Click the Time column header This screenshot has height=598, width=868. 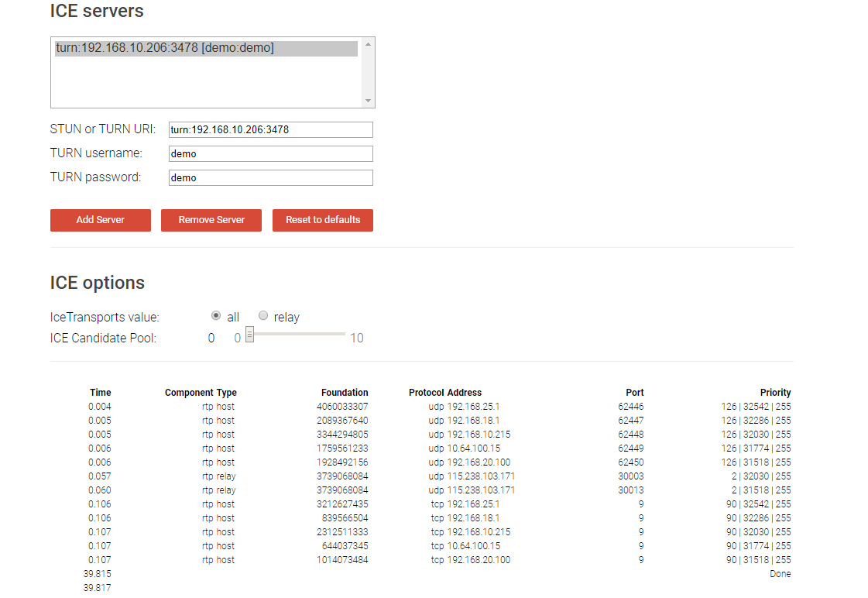100,392
